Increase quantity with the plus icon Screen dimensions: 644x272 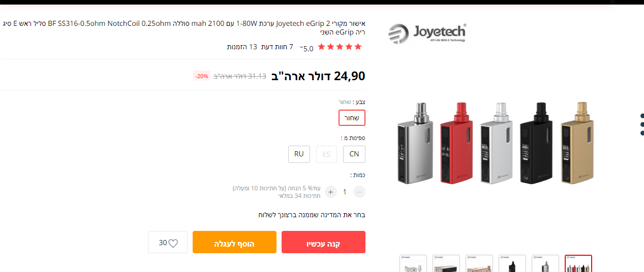[x=331, y=192]
